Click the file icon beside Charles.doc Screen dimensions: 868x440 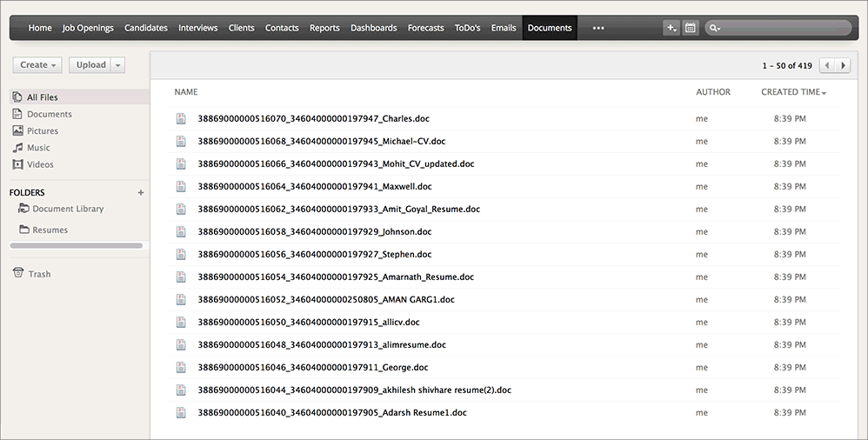click(x=181, y=118)
